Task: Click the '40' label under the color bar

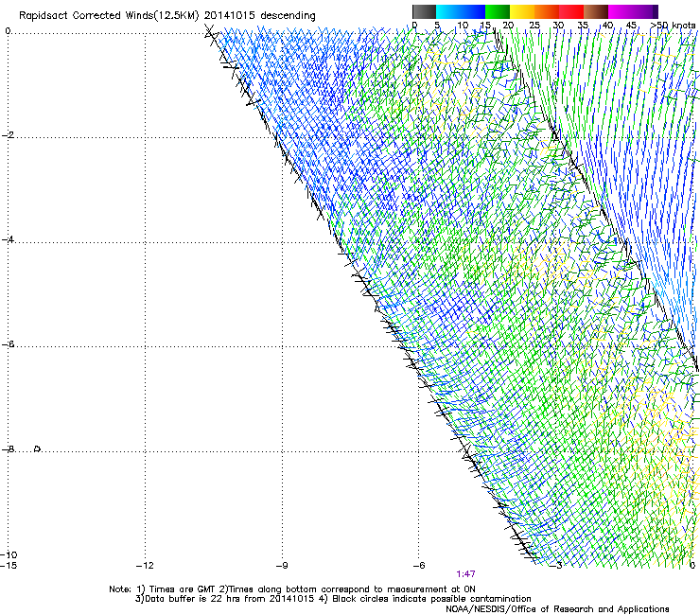Action: pyautogui.click(x=607, y=26)
